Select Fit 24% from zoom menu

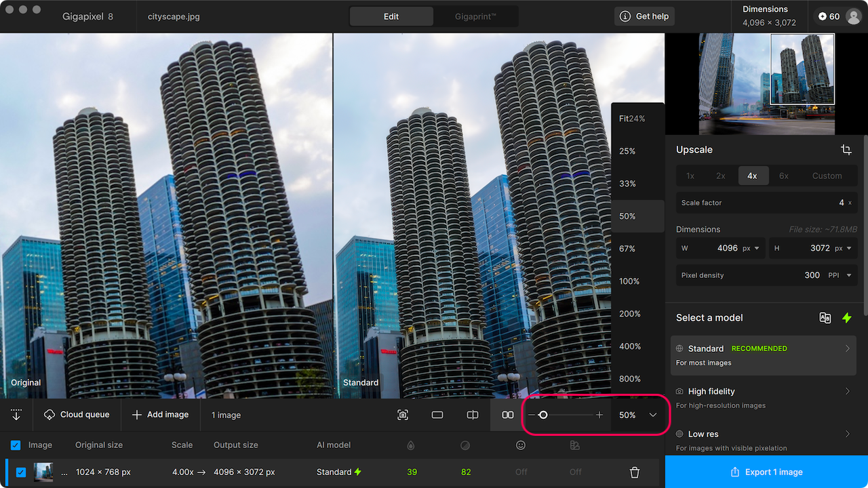pyautogui.click(x=638, y=119)
